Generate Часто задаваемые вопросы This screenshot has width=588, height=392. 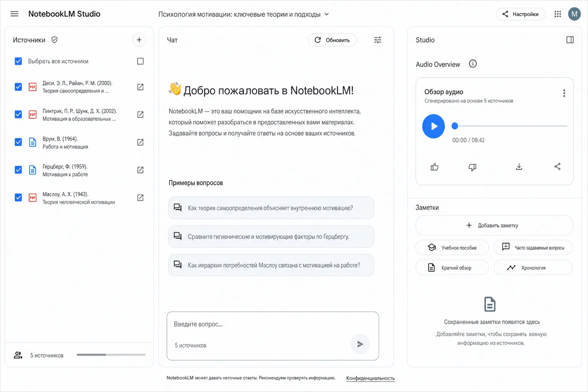[x=533, y=248]
